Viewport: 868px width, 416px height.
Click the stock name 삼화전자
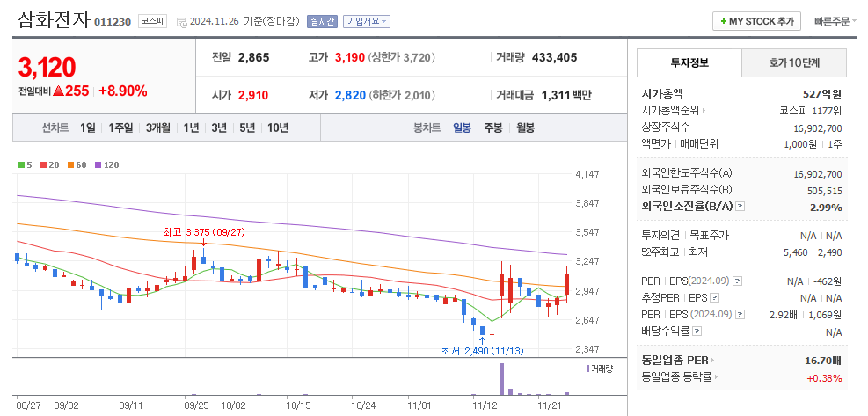[x=54, y=20]
